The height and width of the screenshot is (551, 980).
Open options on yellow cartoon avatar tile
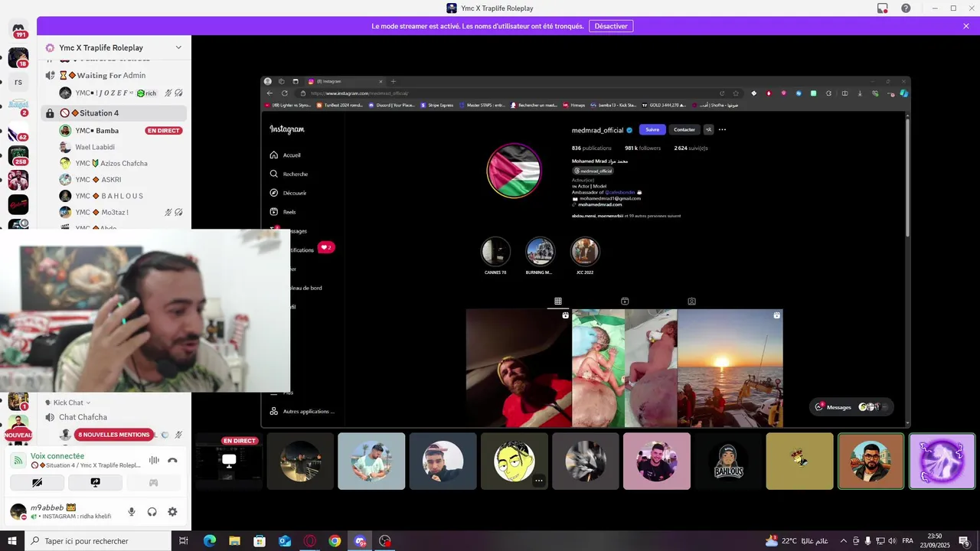click(539, 481)
